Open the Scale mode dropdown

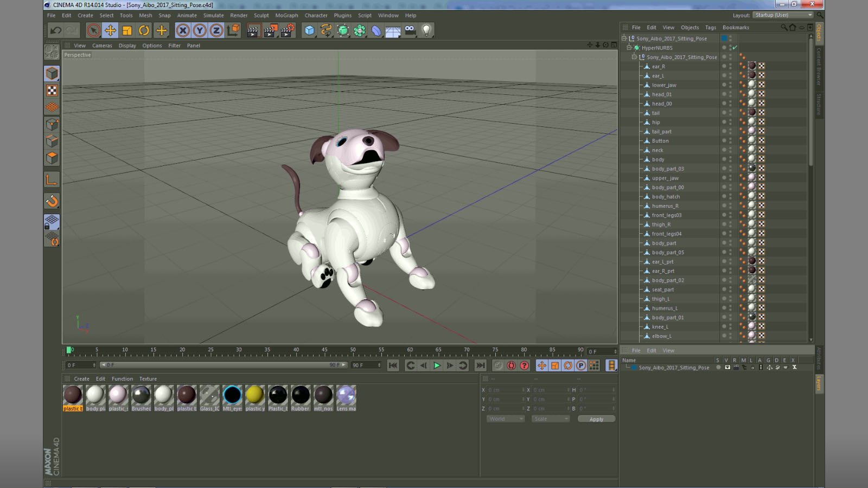pyautogui.click(x=551, y=419)
